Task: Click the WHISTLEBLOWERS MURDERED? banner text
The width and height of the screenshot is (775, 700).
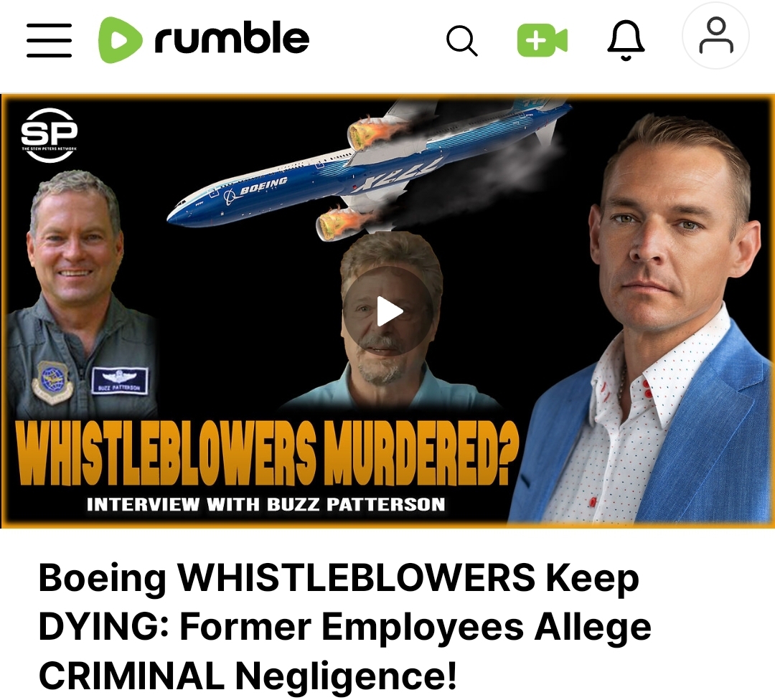Action: [x=268, y=453]
